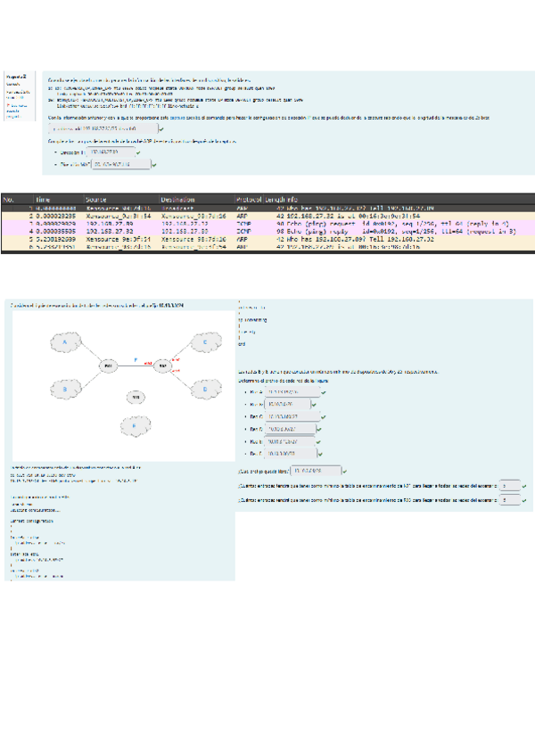Click the Dirección MAC input field
This screenshot has height=756, width=535.
coord(121,164)
